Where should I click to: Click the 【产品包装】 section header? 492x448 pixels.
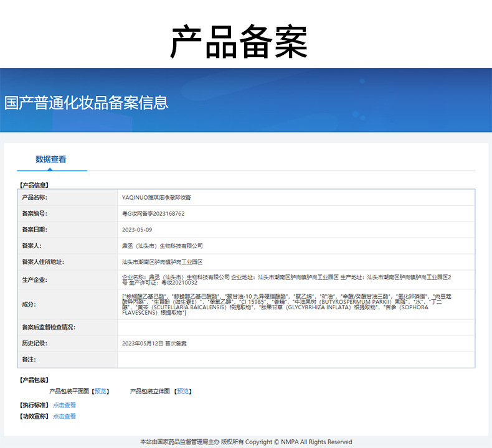pyautogui.click(x=34, y=380)
